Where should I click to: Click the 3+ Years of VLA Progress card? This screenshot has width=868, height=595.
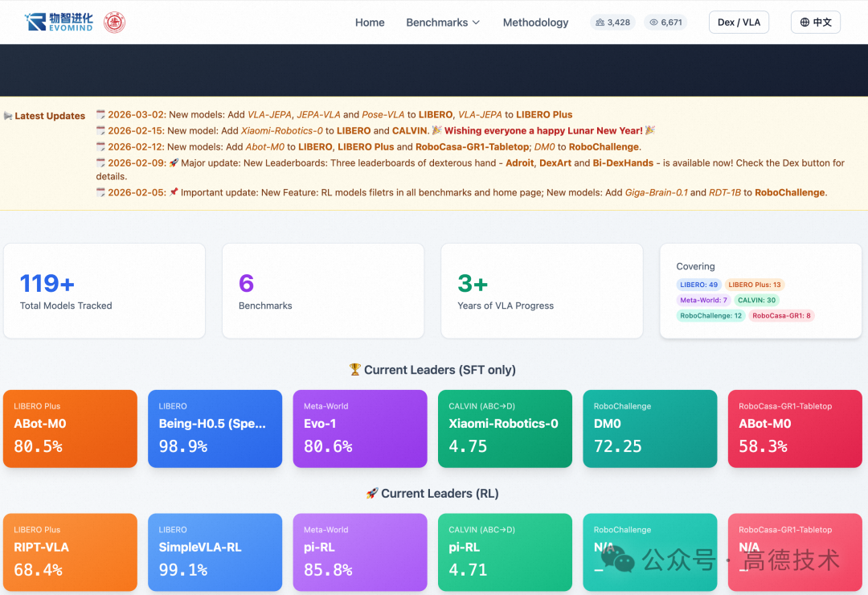click(x=542, y=291)
